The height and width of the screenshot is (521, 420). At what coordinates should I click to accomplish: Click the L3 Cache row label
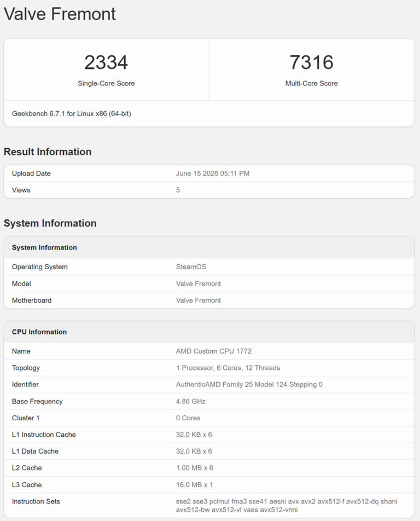pyautogui.click(x=27, y=485)
